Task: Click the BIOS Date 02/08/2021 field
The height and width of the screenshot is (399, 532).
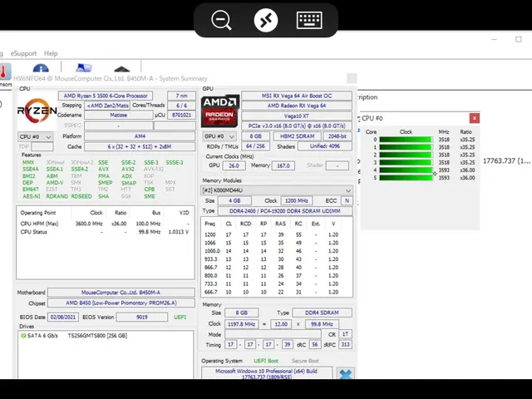Action: coord(62,317)
